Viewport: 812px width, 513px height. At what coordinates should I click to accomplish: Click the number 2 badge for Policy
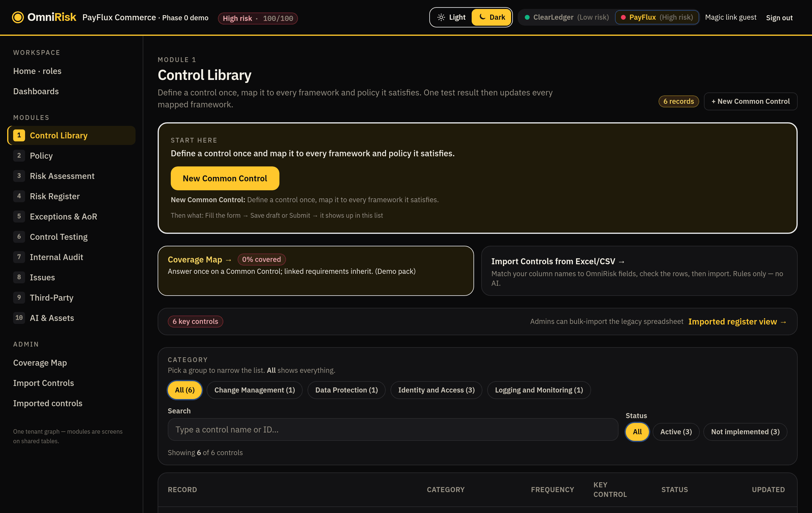(19, 156)
